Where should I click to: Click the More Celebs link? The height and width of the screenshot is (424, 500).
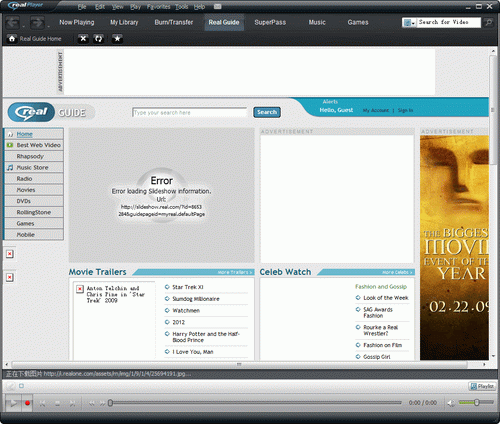tap(397, 272)
